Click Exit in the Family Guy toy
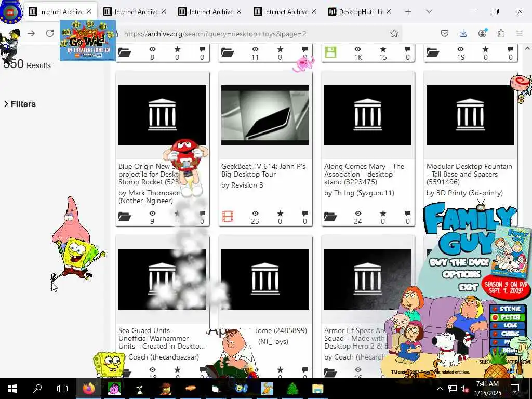 (469, 287)
